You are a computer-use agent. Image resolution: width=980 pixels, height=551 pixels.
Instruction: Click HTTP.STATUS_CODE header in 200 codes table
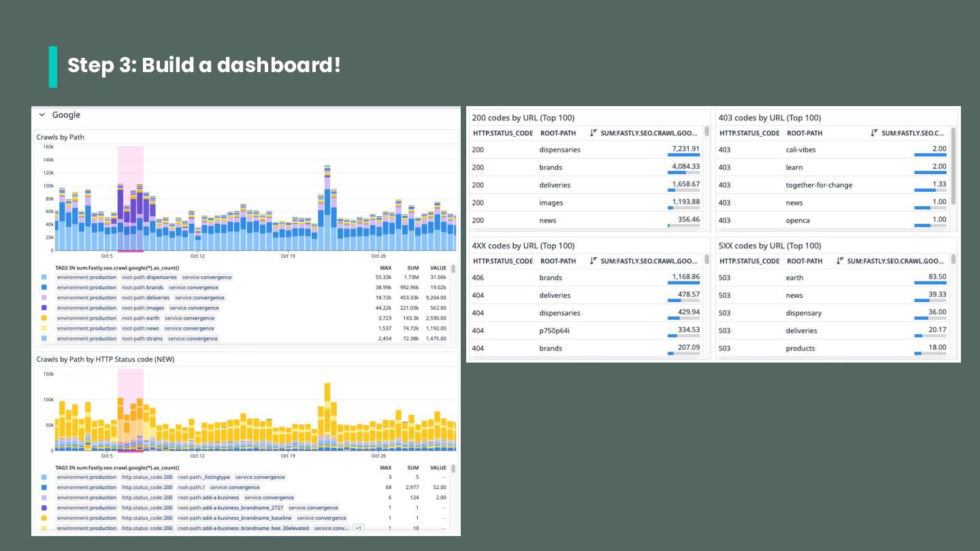[503, 133]
